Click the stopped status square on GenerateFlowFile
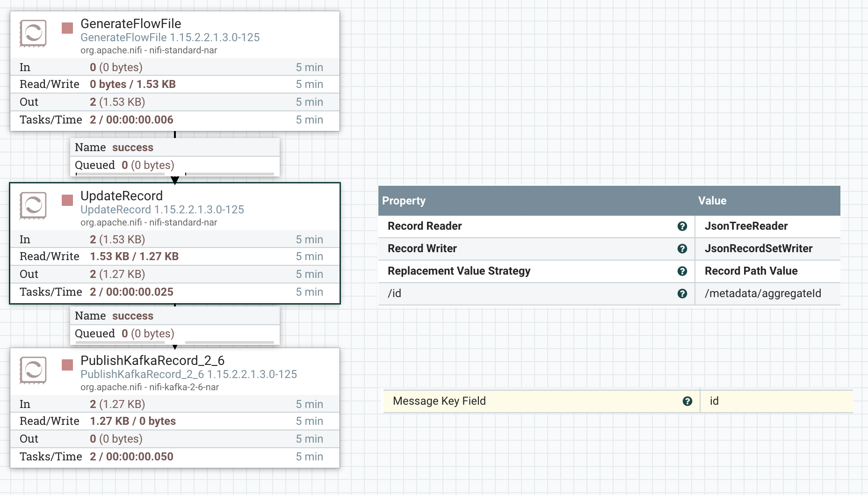 coord(67,29)
